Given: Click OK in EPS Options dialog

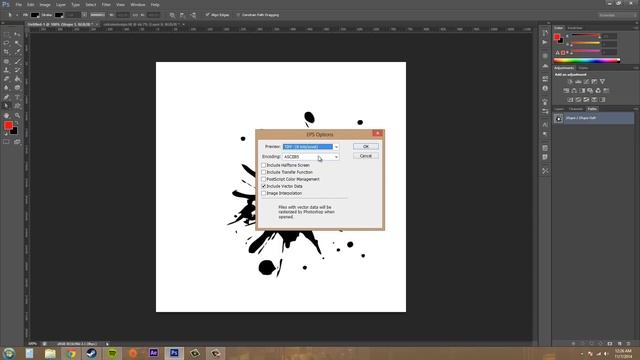Looking at the screenshot, I should point(366,146).
